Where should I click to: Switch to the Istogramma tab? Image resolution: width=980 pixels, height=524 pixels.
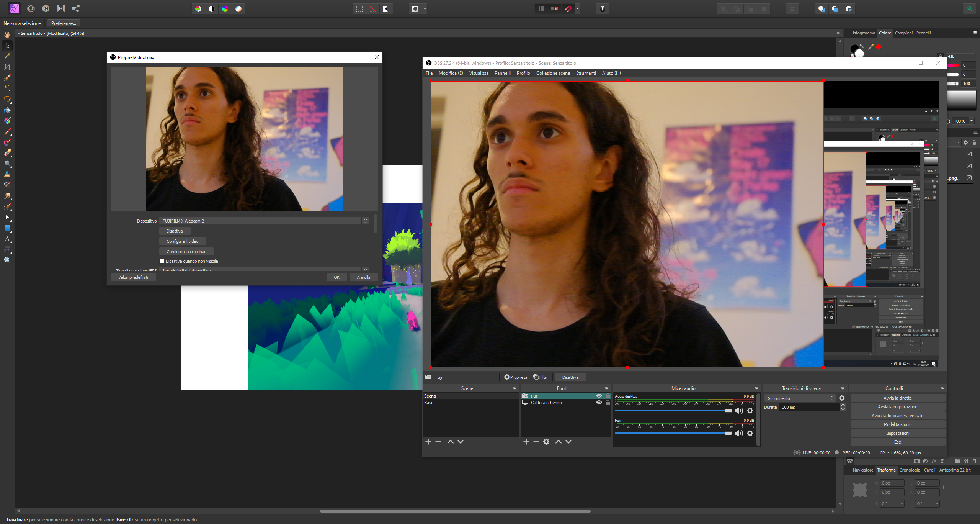pyautogui.click(x=864, y=33)
